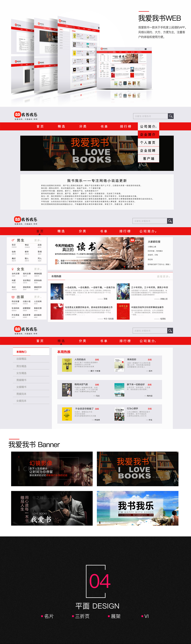Click 我书我乐 logo above the 男生 category panel
Image resolution: width=191 pixels, height=644 pixels.
(26, 220)
